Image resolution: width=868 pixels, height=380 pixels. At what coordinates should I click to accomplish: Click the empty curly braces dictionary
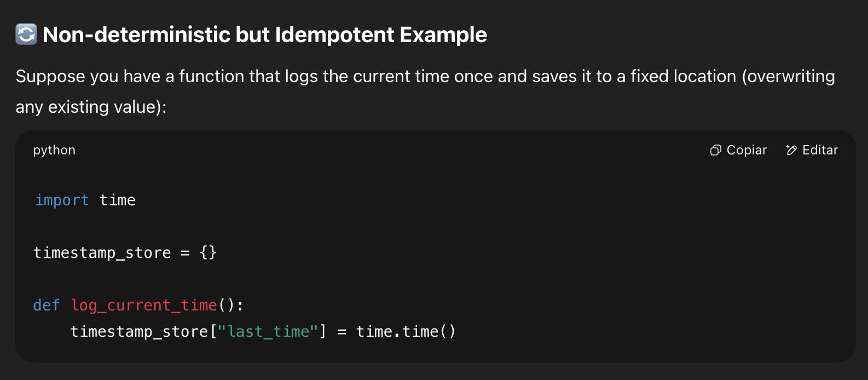click(209, 253)
